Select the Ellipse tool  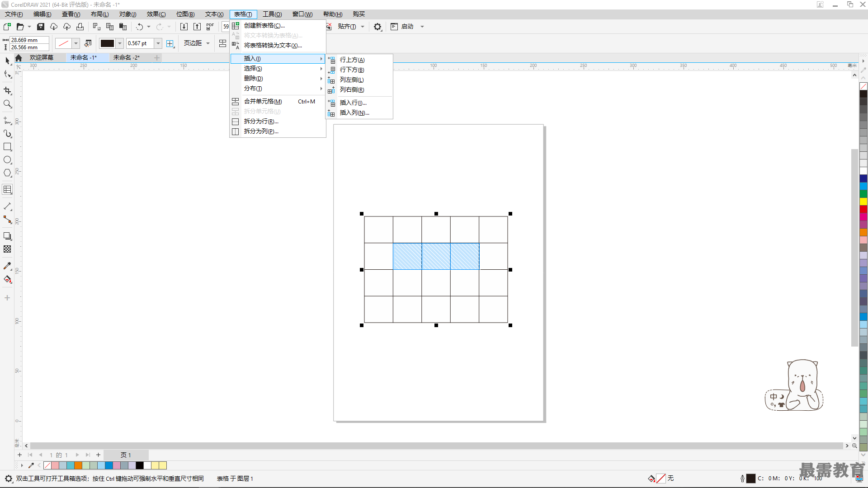[x=7, y=160]
